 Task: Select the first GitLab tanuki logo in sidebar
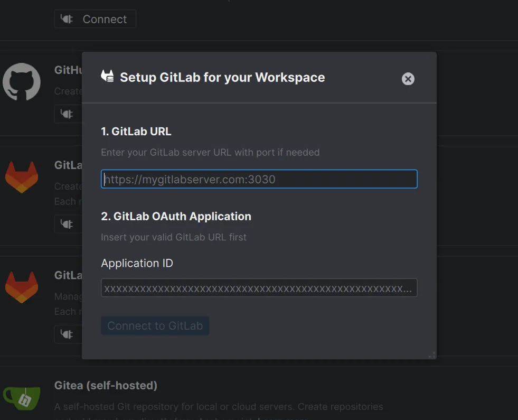pyautogui.click(x=22, y=176)
